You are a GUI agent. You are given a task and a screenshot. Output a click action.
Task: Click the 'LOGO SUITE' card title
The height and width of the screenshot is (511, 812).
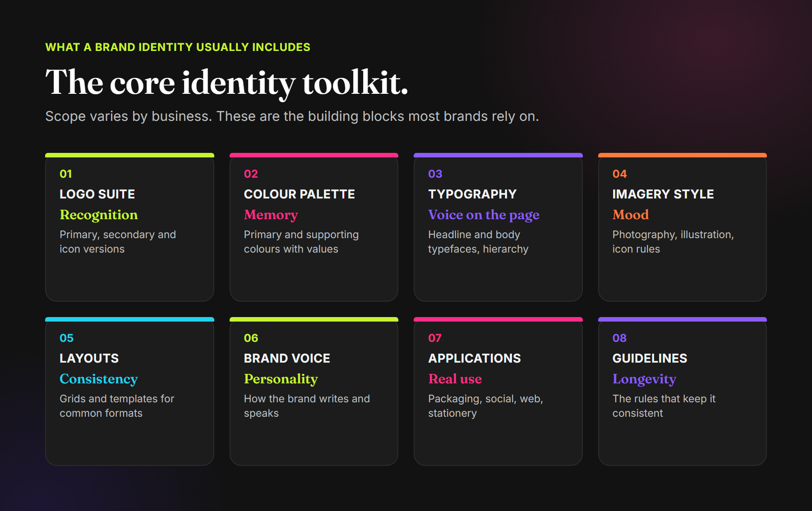(97, 194)
